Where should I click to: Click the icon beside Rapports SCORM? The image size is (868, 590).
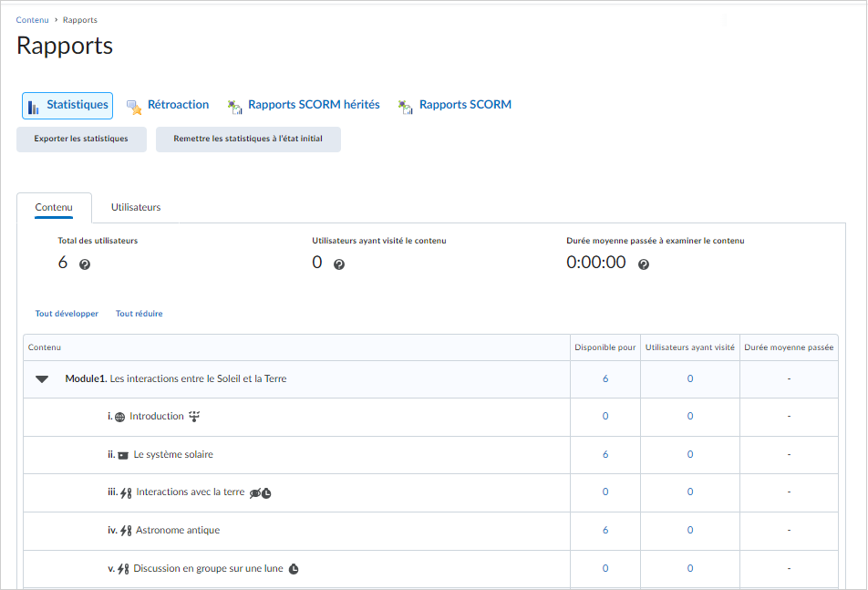click(x=406, y=108)
